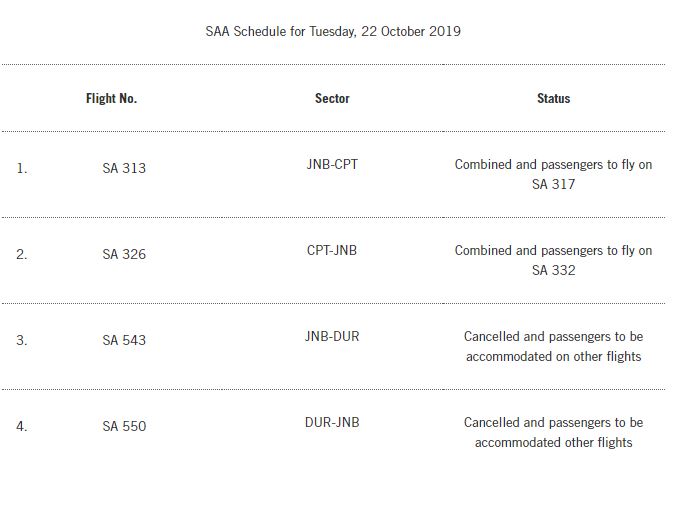This screenshot has width=682, height=509.
Task: Click row number 1.
Action: 22,168
